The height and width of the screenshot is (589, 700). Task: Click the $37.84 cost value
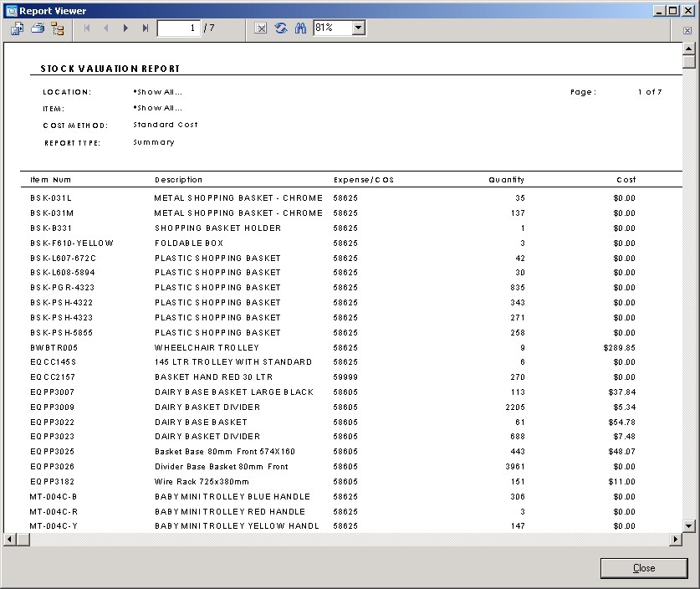coord(622,392)
